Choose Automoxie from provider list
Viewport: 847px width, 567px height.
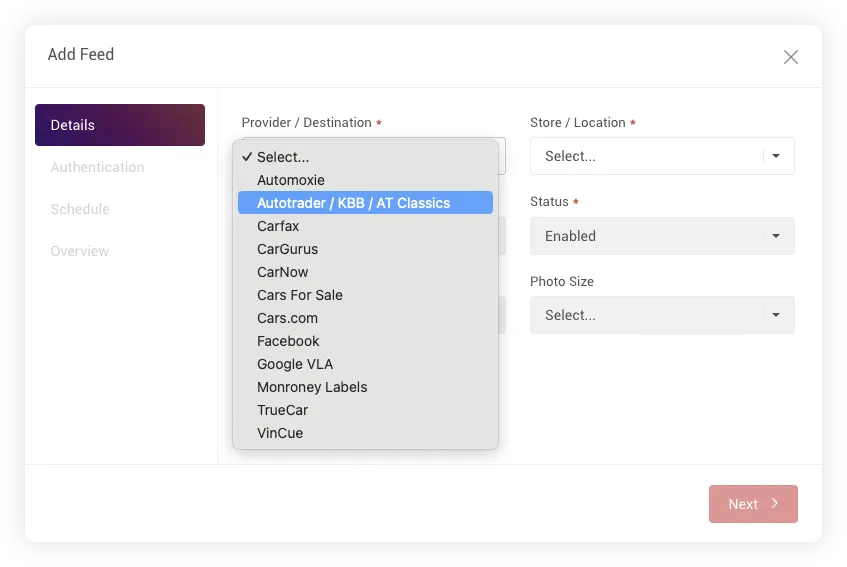365,180
